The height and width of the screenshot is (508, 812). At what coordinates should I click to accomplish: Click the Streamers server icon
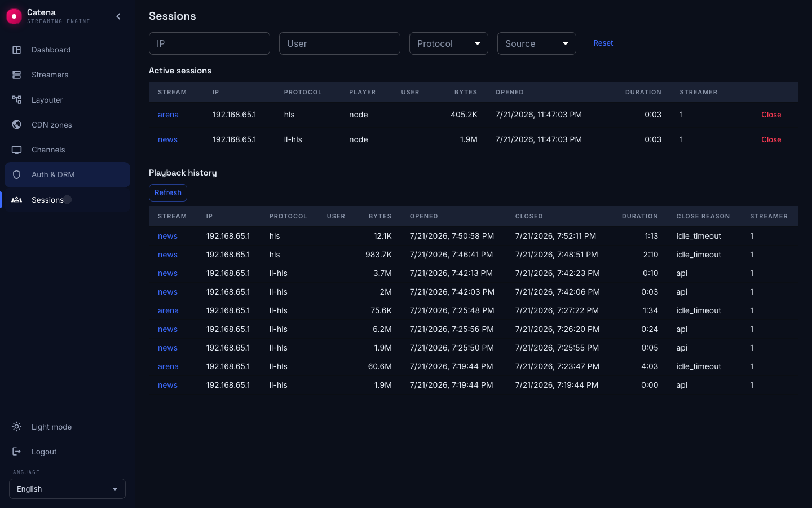[x=17, y=75]
